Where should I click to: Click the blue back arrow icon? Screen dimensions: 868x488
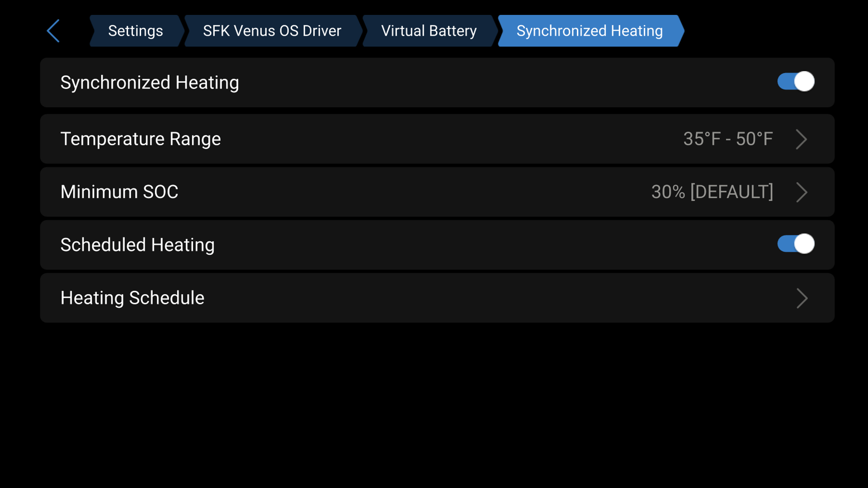click(53, 30)
